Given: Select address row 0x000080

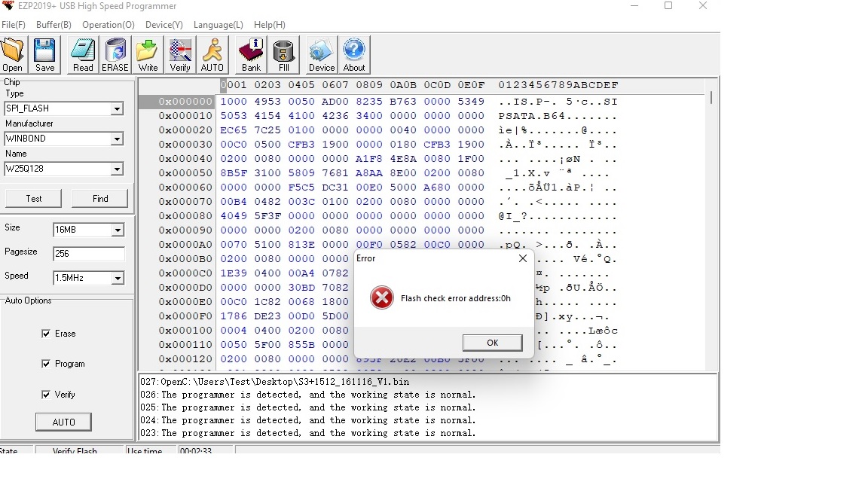Looking at the screenshot, I should point(185,216).
